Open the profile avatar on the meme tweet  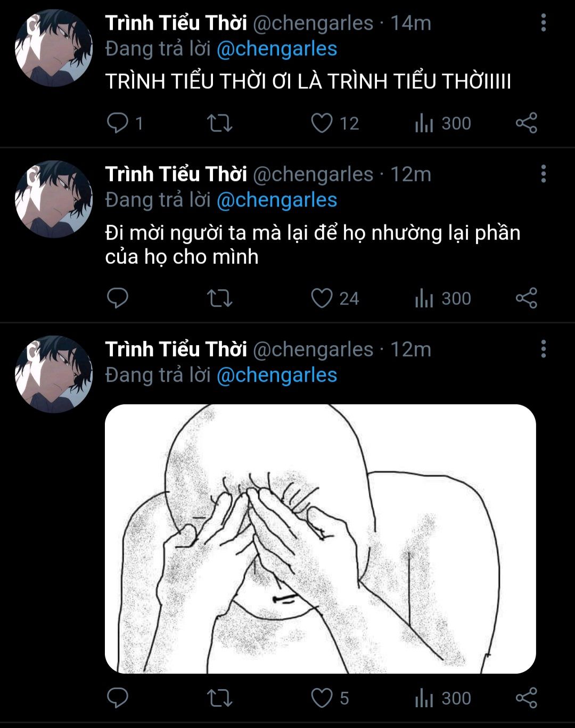pos(54,374)
